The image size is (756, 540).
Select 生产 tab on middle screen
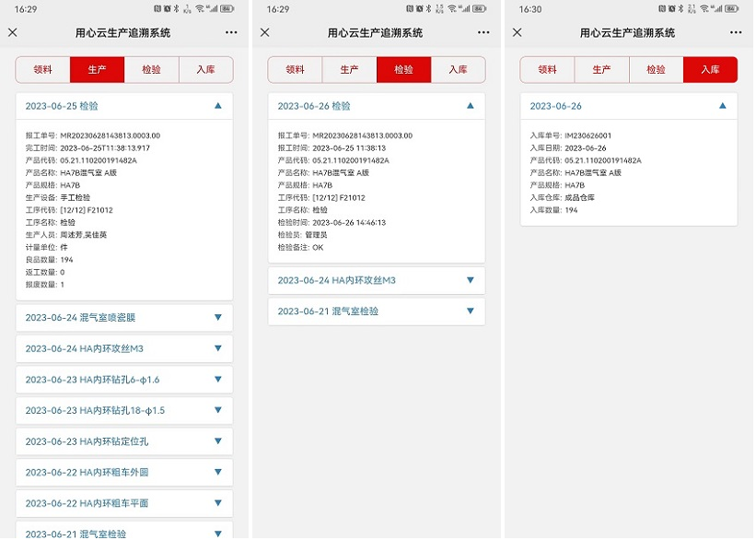350,69
